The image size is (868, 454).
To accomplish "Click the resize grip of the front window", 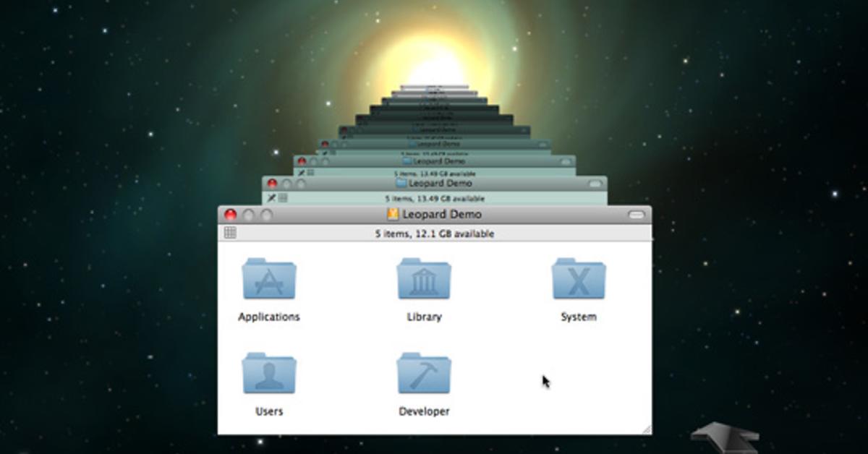I will pyautogui.click(x=645, y=429).
